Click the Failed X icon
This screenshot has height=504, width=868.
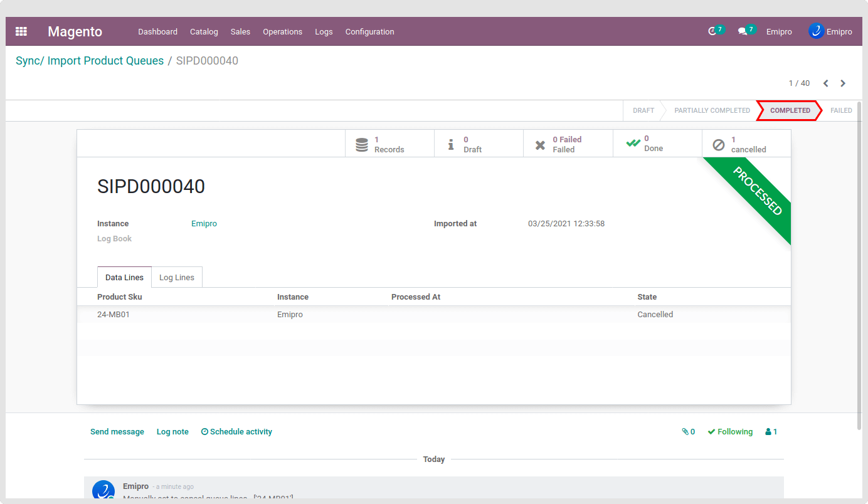(540, 145)
